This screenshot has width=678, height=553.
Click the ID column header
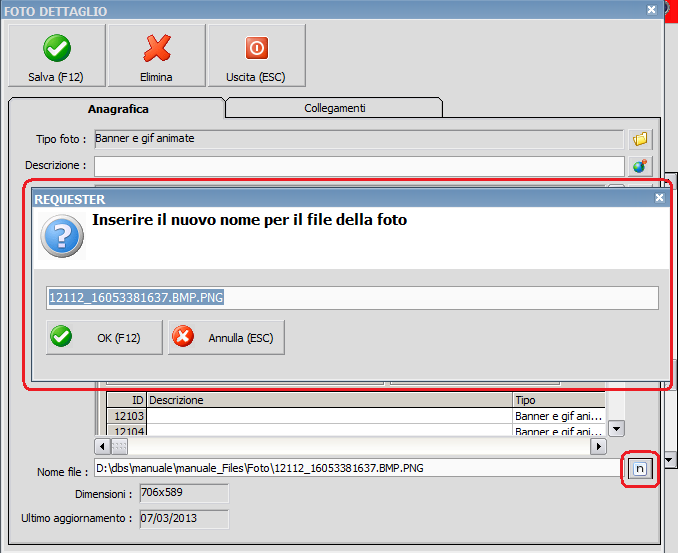[127, 400]
